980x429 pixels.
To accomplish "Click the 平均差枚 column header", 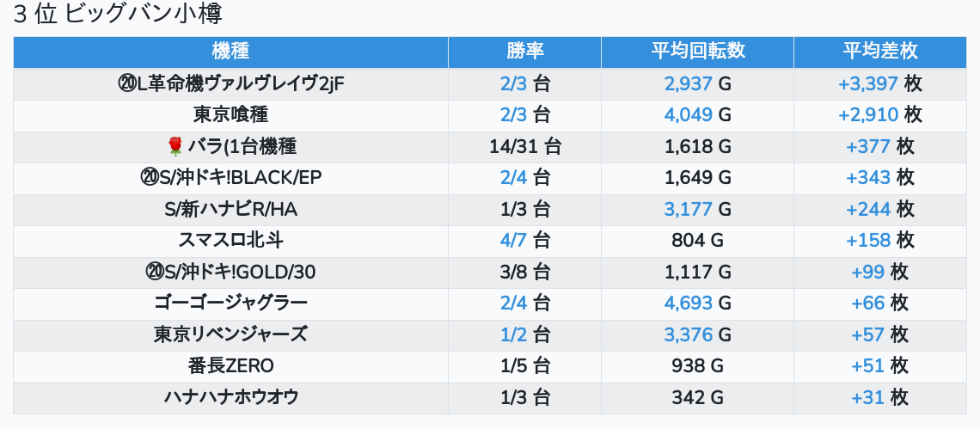I will pyautogui.click(x=879, y=51).
